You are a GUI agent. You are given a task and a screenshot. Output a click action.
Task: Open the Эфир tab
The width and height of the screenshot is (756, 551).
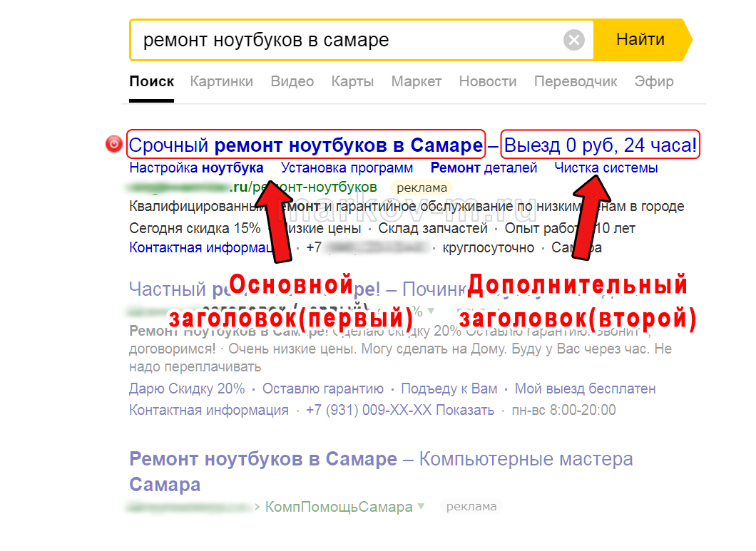pyautogui.click(x=653, y=81)
